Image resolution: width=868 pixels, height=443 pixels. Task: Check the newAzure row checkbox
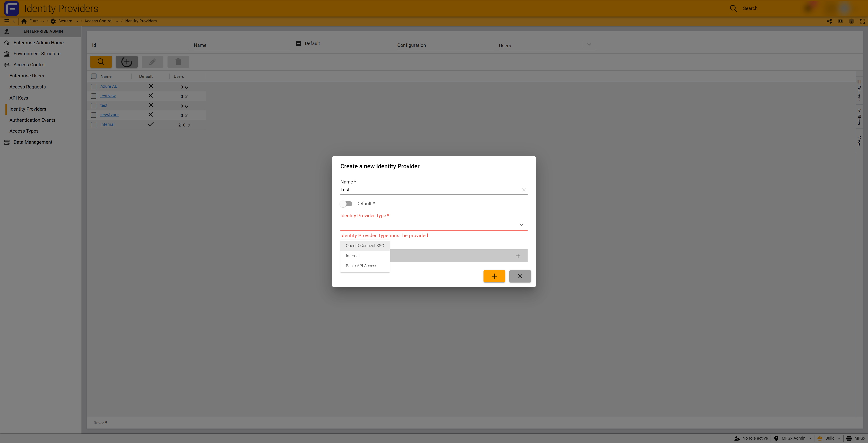tap(94, 115)
